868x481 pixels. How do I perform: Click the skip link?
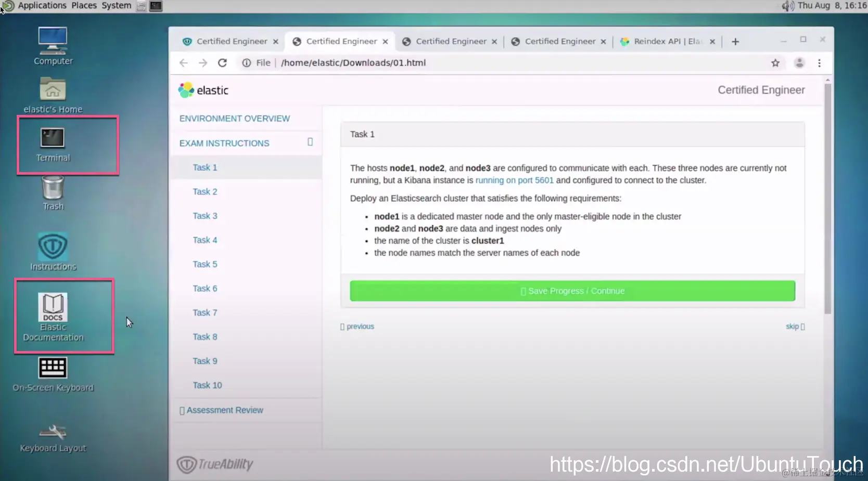(x=795, y=327)
